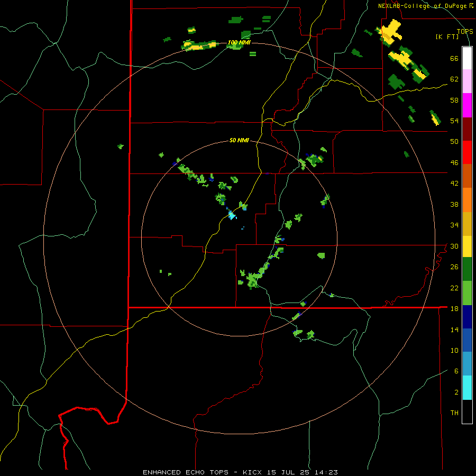This screenshot has height=476, width=476.
Task: Click the '54' legend value
Action: (x=454, y=121)
